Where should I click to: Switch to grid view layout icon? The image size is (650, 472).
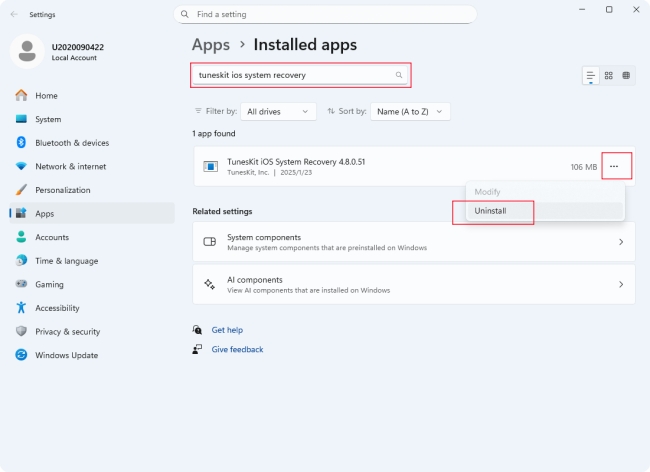(x=609, y=75)
